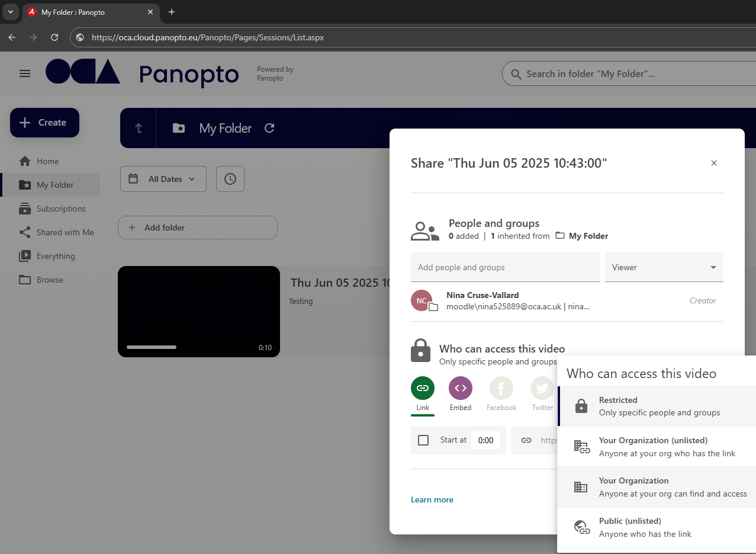The width and height of the screenshot is (756, 554).
Task: Click the Learn more link
Action: coord(432,499)
